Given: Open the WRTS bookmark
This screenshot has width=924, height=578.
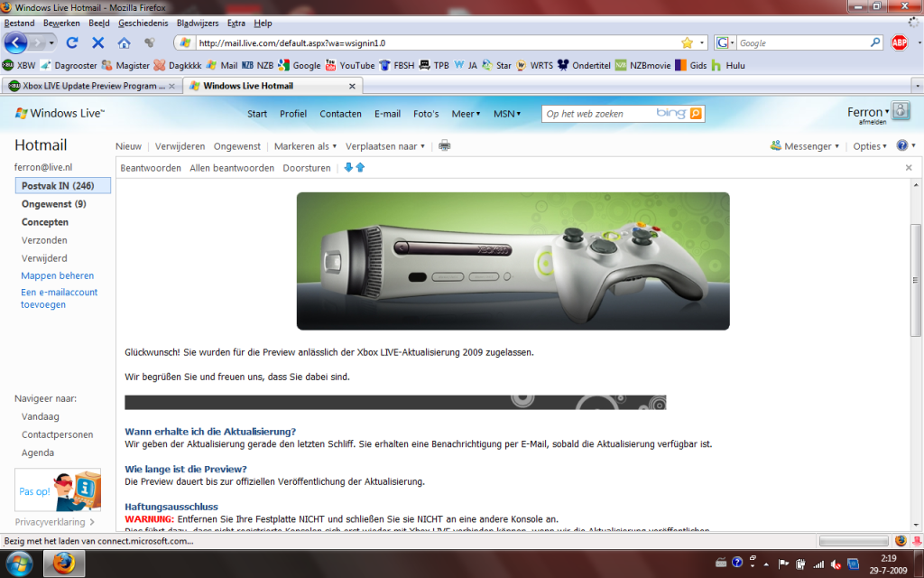Looking at the screenshot, I should 534,65.
